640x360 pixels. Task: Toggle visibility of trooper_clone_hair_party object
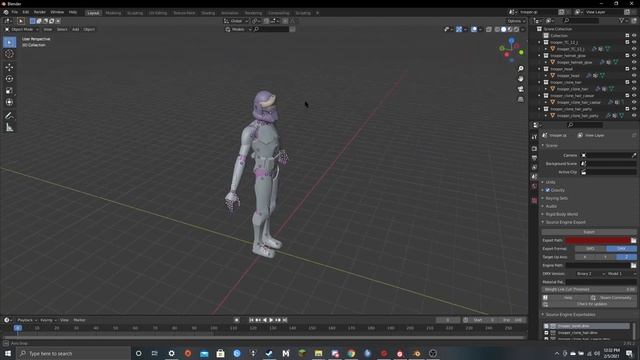pos(634,116)
